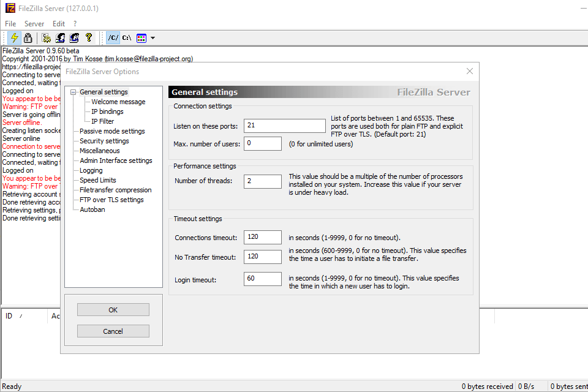Click the 'Server offline.' log line
Screen dimensions: 588x392
point(22,123)
